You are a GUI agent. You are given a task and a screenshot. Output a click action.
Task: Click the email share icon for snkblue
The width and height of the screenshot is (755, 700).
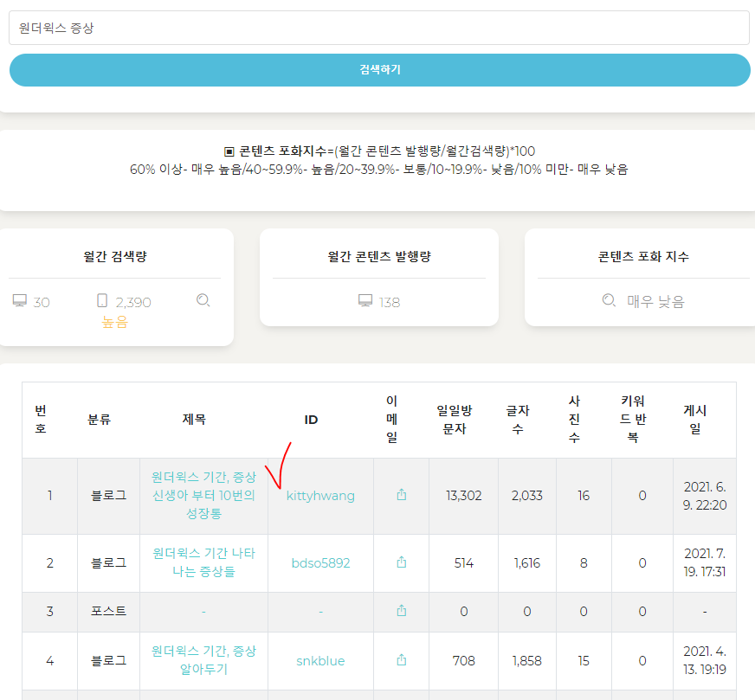(401, 659)
